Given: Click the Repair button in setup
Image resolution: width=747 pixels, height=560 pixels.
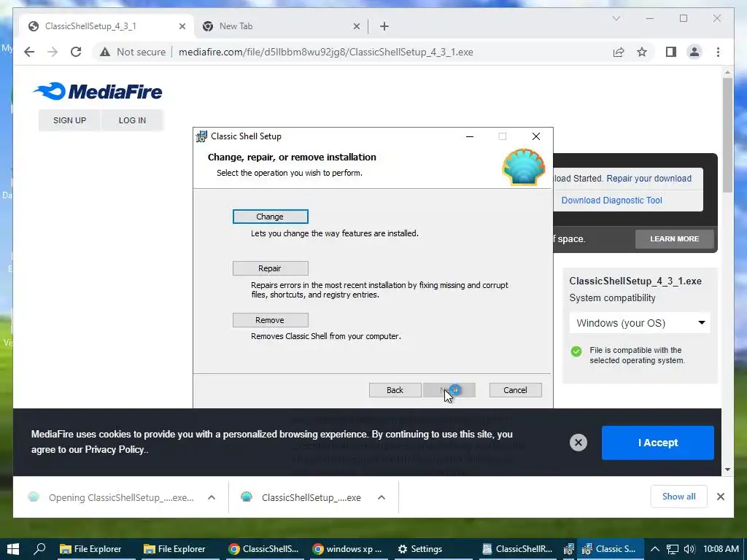Looking at the screenshot, I should pyautogui.click(x=270, y=268).
